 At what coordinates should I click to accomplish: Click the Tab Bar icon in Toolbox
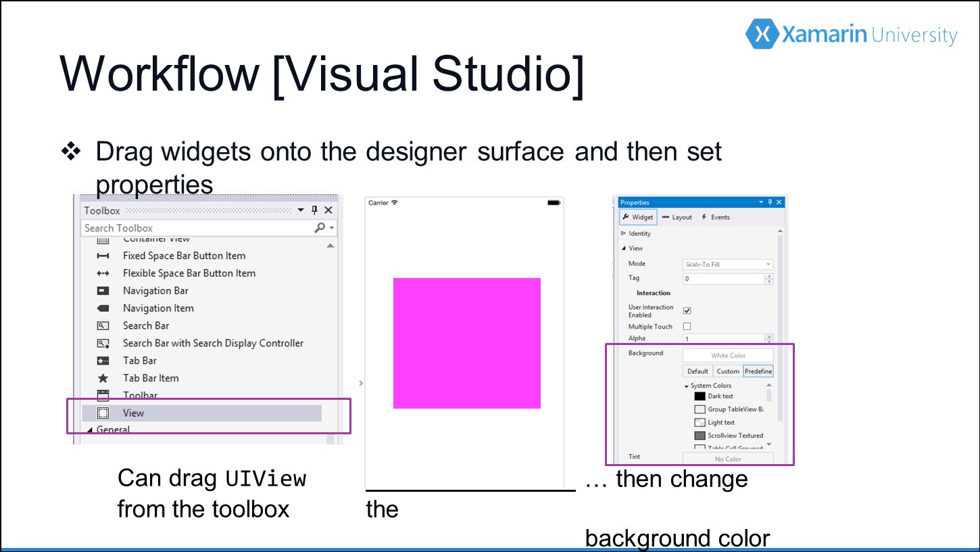103,361
